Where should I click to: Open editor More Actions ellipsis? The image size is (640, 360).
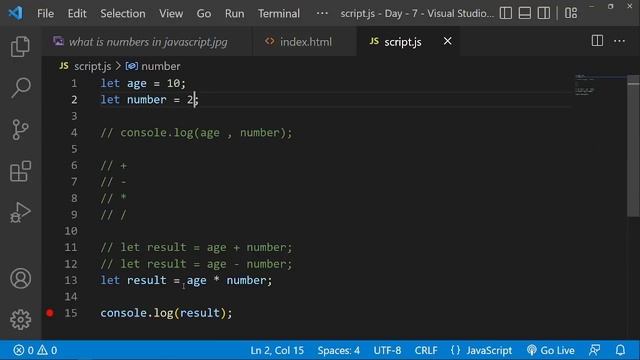[619, 41]
